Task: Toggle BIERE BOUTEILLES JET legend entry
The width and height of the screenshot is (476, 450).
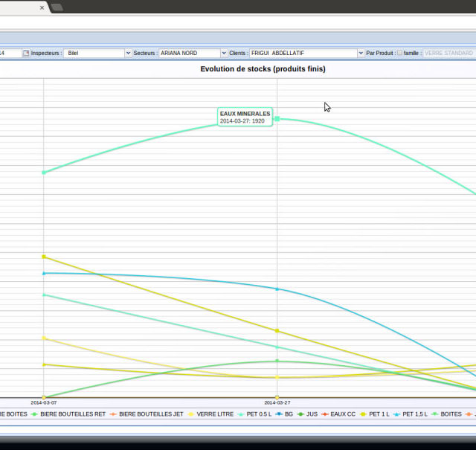Action: (151, 414)
